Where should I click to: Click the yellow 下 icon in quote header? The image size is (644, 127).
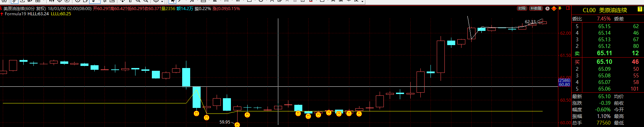[640, 9]
